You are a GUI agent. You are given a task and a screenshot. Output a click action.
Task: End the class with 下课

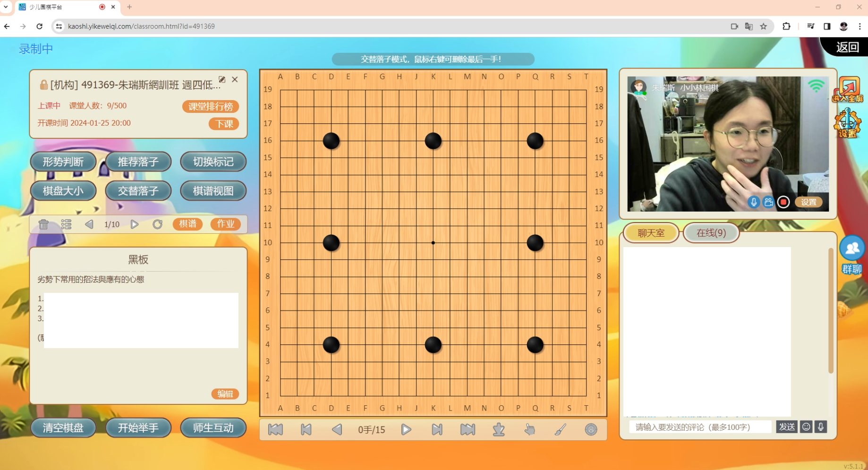pyautogui.click(x=224, y=124)
